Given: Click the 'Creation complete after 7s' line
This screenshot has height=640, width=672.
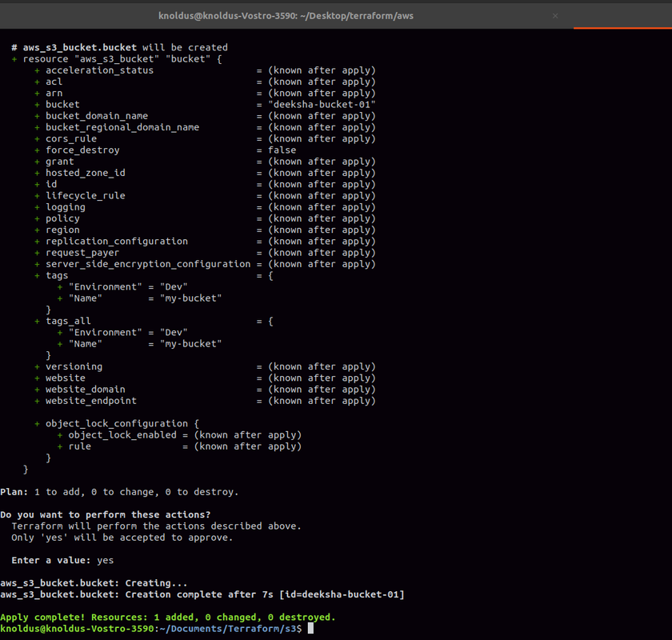Looking at the screenshot, I should point(202,594).
